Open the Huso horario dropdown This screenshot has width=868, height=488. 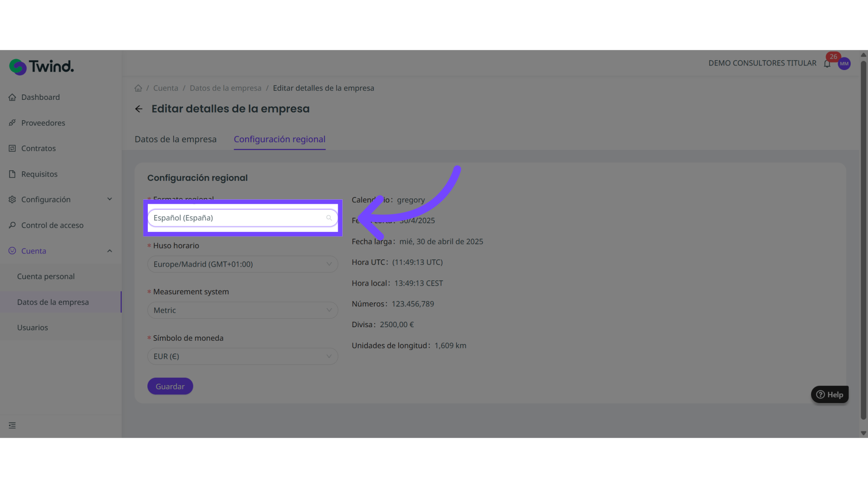[x=243, y=264]
